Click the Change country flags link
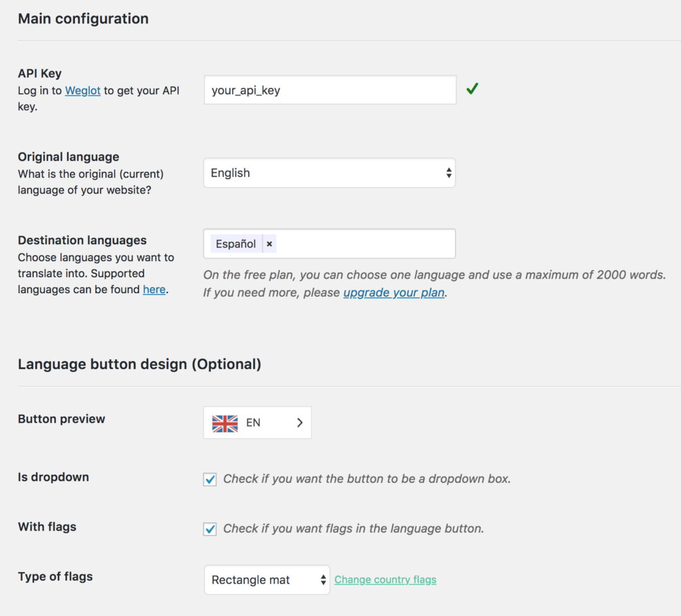The width and height of the screenshot is (681, 616). coord(385,579)
